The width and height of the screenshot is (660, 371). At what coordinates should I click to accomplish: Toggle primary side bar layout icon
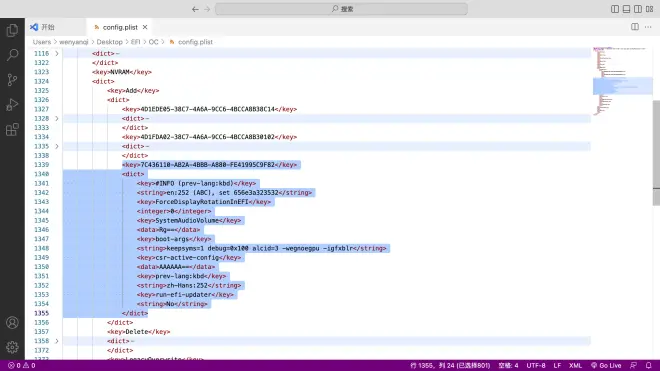click(x=615, y=9)
